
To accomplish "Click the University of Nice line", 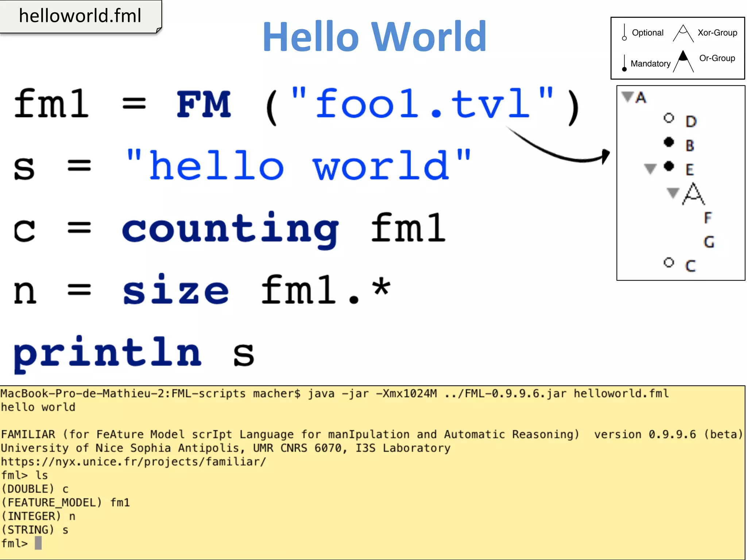I will (x=225, y=448).
